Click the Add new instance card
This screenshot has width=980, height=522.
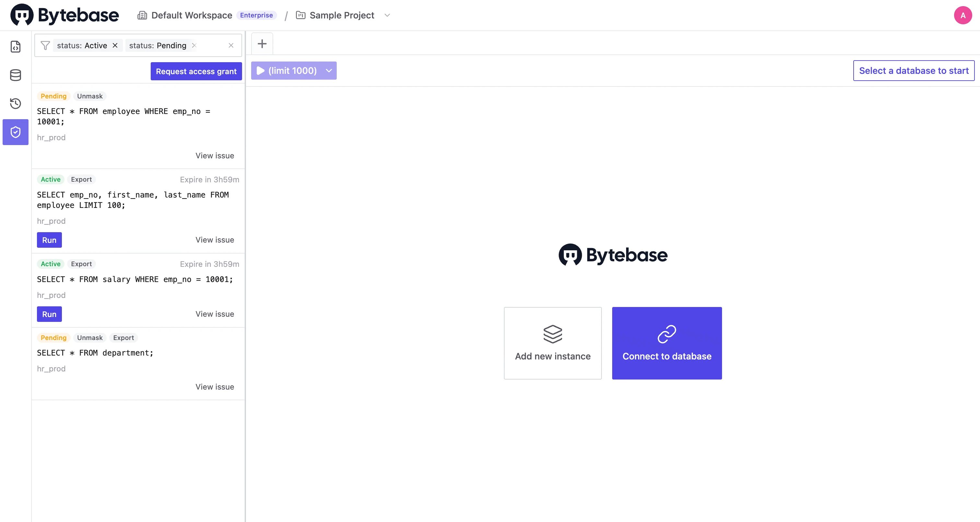(553, 343)
